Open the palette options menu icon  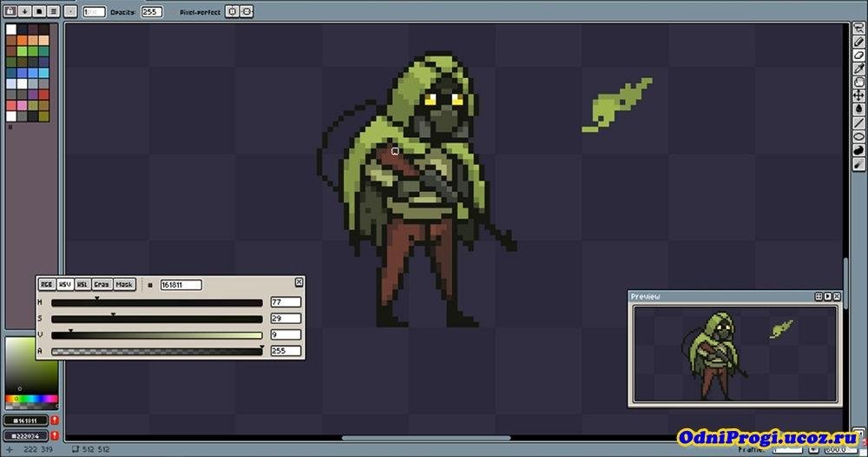54,11
